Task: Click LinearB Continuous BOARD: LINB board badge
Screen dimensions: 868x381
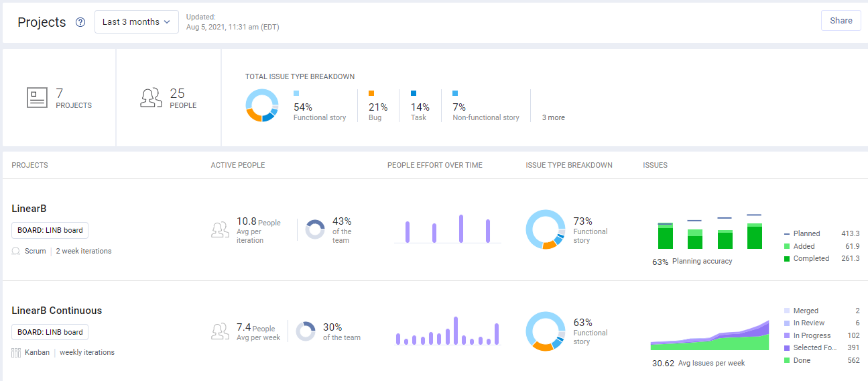Action: pyautogui.click(x=50, y=332)
